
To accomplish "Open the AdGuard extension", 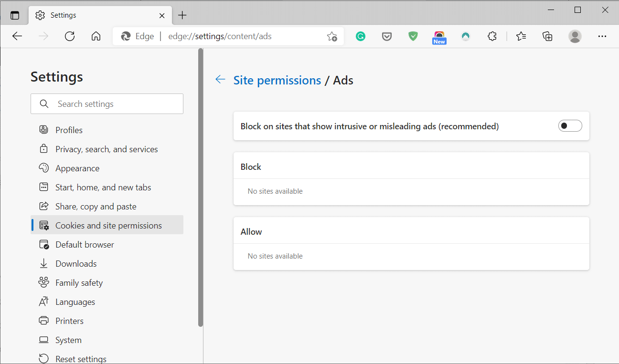I will [413, 36].
